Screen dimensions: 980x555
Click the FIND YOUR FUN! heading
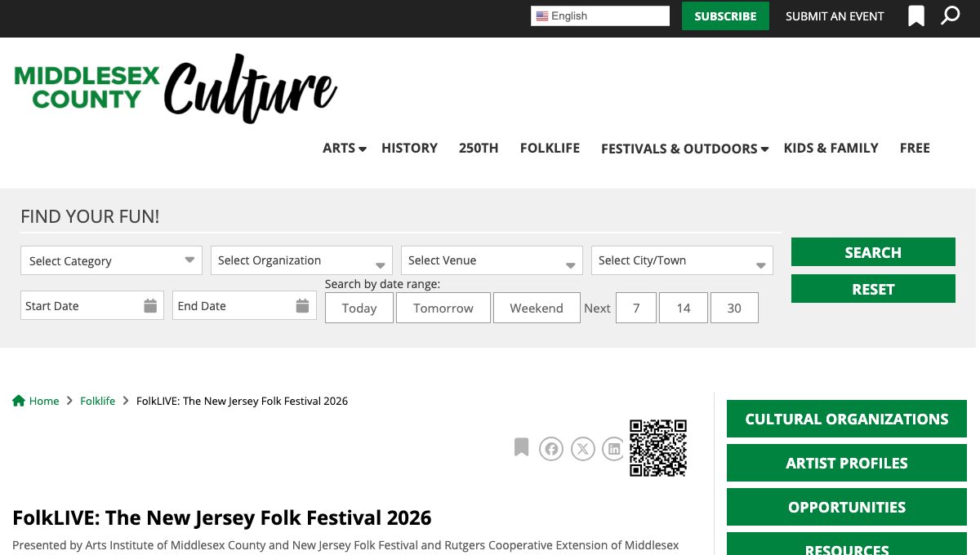click(90, 216)
